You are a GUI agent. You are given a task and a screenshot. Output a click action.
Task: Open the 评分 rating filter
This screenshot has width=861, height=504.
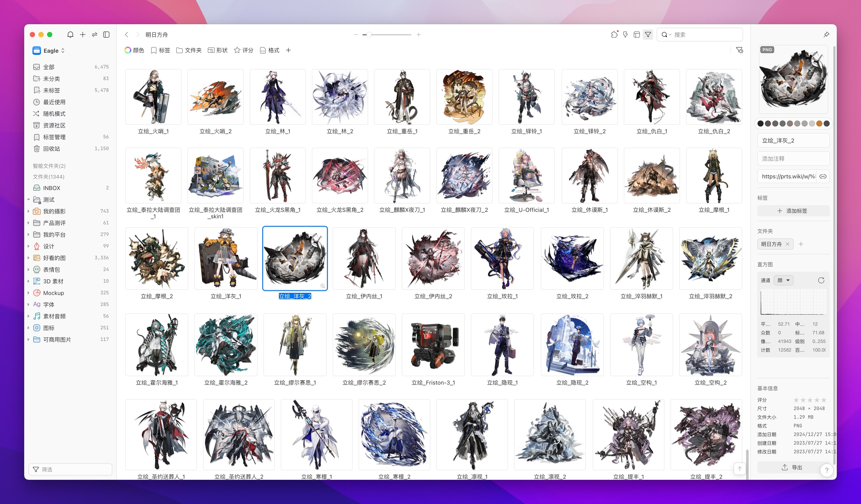pyautogui.click(x=244, y=50)
